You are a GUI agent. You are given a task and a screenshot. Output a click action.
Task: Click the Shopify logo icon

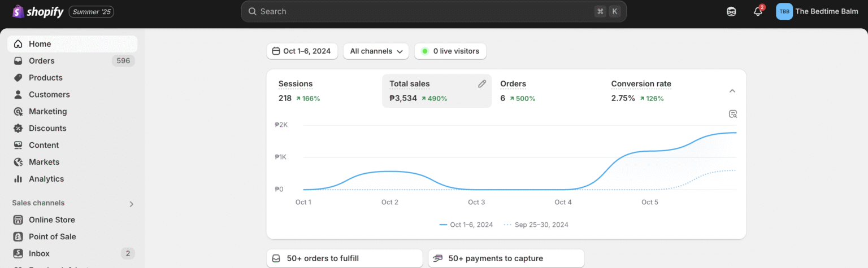(x=18, y=11)
